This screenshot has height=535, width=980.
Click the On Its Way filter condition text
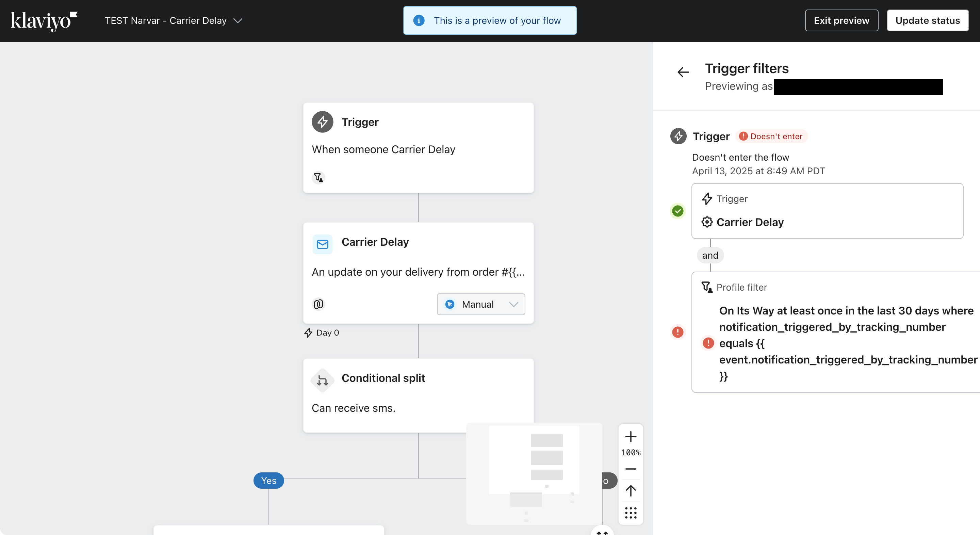(x=848, y=343)
